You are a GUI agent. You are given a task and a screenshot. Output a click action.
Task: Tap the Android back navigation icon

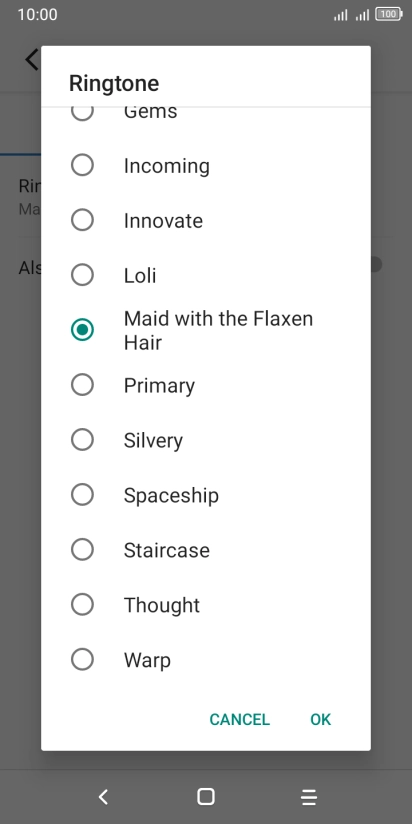pos(104,797)
